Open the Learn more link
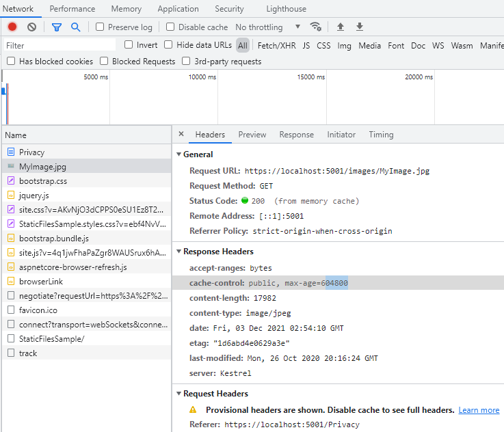 [x=479, y=410]
